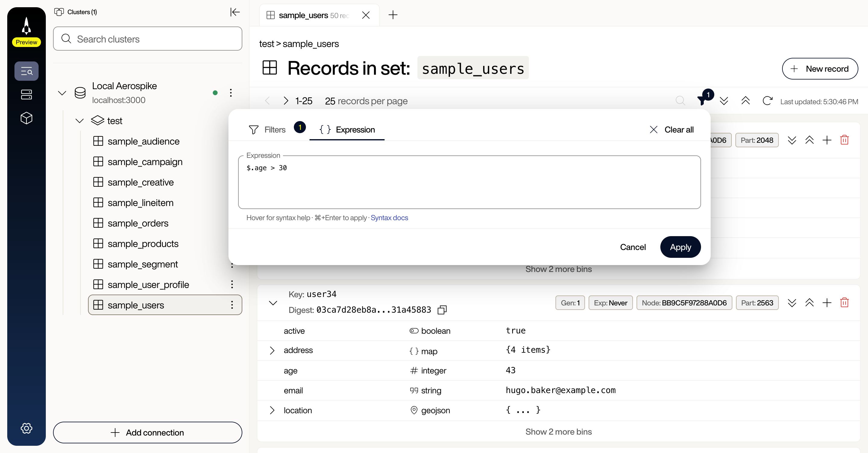Collapse all records with double-up chevron
Image resolution: width=868 pixels, height=453 pixels.
click(x=746, y=101)
